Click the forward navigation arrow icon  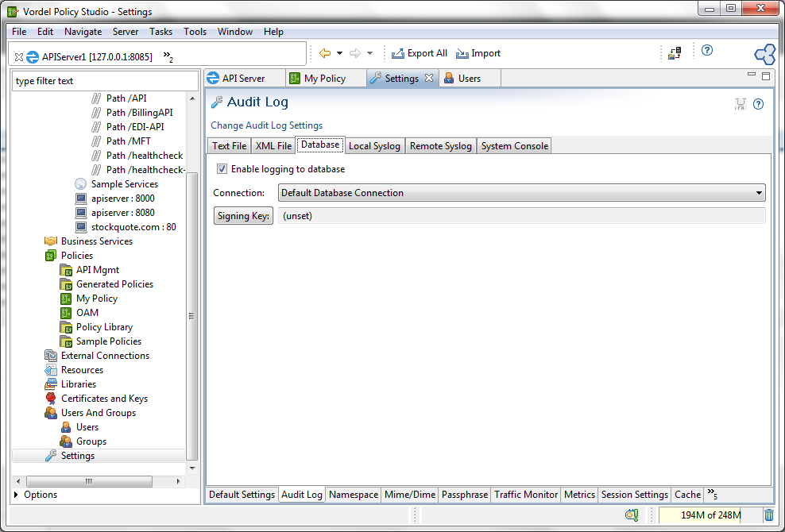click(355, 53)
